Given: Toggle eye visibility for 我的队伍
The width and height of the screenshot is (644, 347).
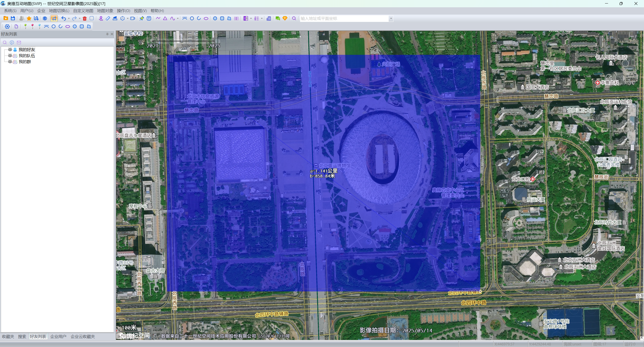Looking at the screenshot, I should click(10, 56).
